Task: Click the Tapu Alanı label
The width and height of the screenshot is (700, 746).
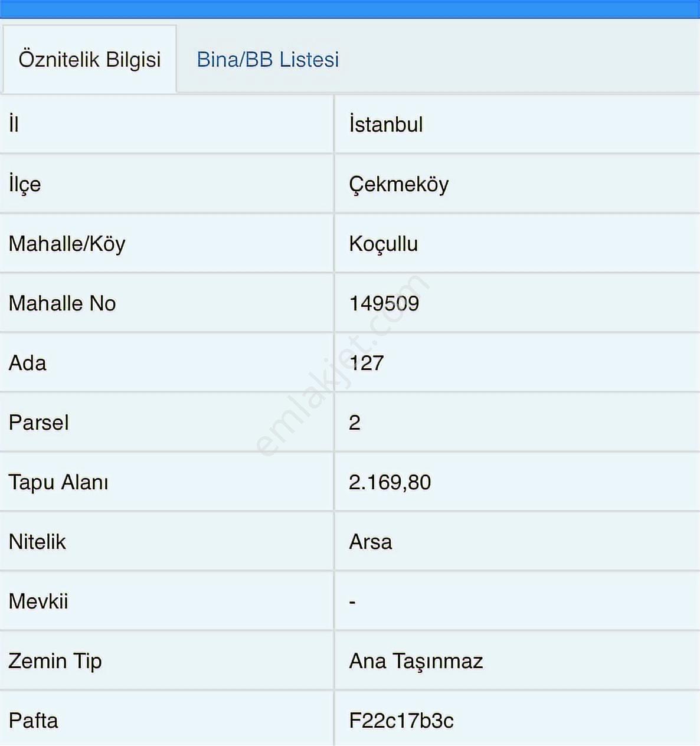Action: tap(58, 482)
